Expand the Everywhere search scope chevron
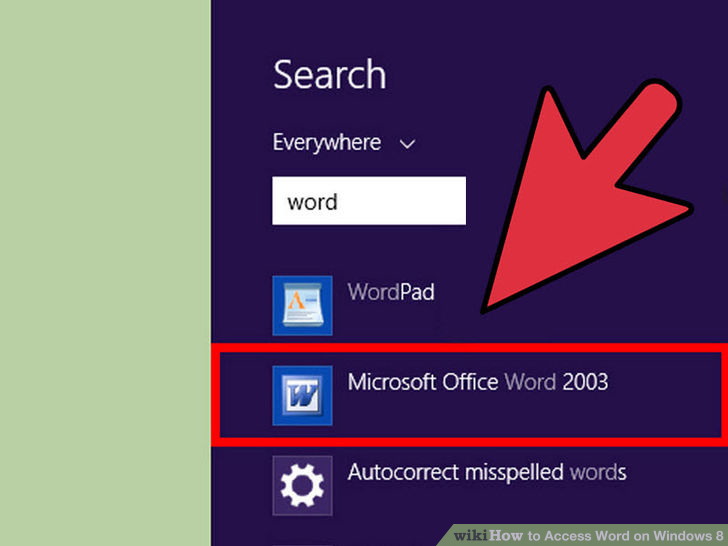This screenshot has height=546, width=728. click(x=407, y=144)
